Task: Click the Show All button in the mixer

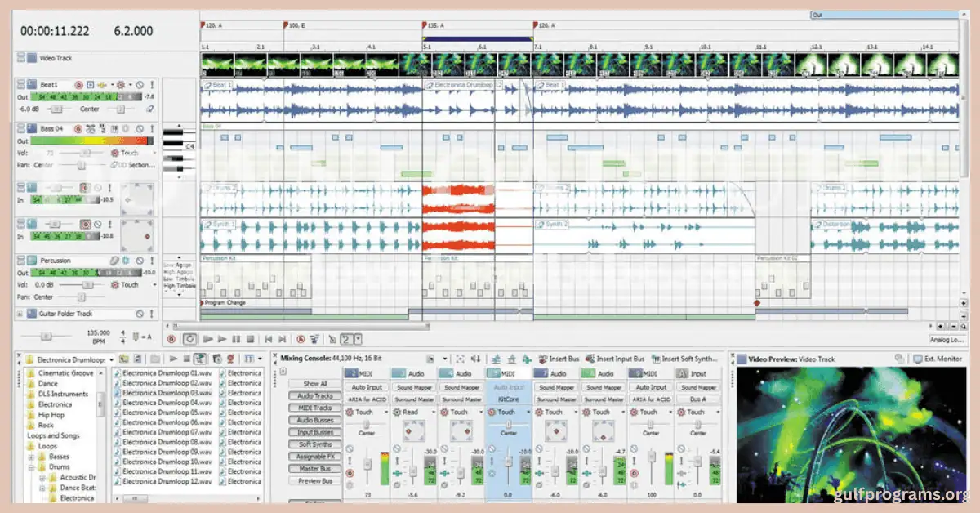Action: point(316,383)
